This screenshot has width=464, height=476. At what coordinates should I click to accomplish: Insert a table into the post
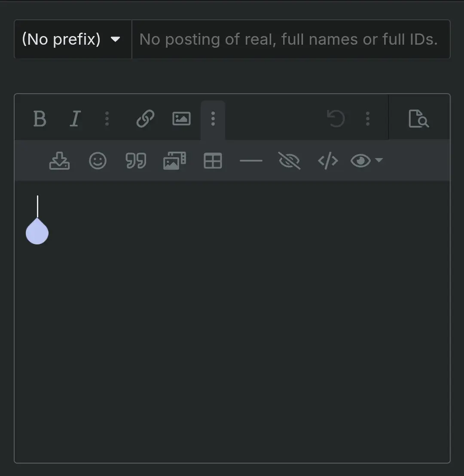(213, 161)
